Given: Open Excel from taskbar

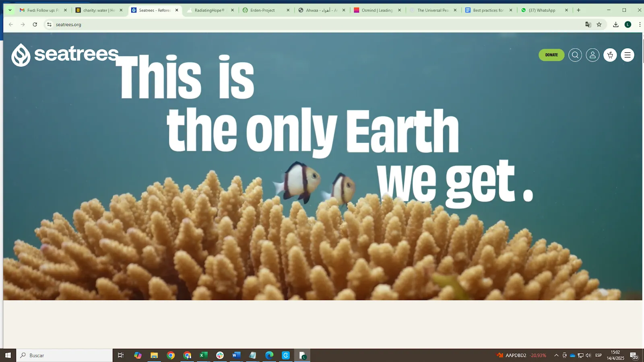Looking at the screenshot, I should point(204,355).
